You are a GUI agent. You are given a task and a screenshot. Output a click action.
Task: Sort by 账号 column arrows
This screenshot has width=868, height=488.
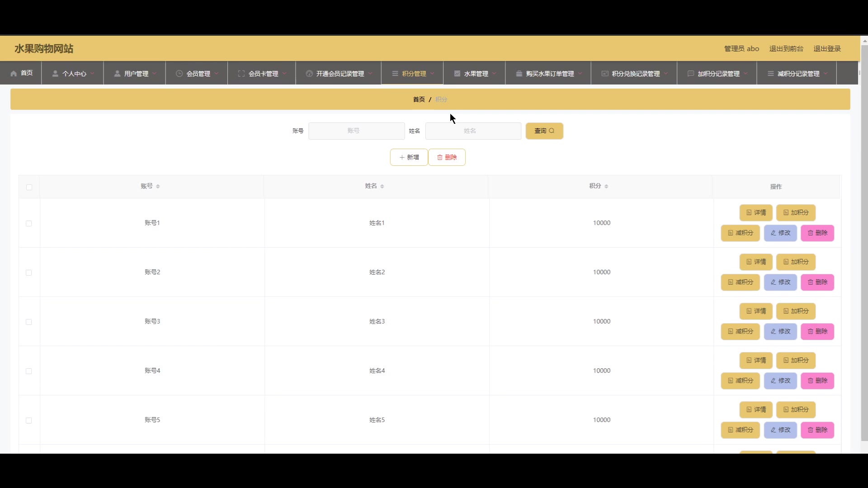click(x=158, y=186)
